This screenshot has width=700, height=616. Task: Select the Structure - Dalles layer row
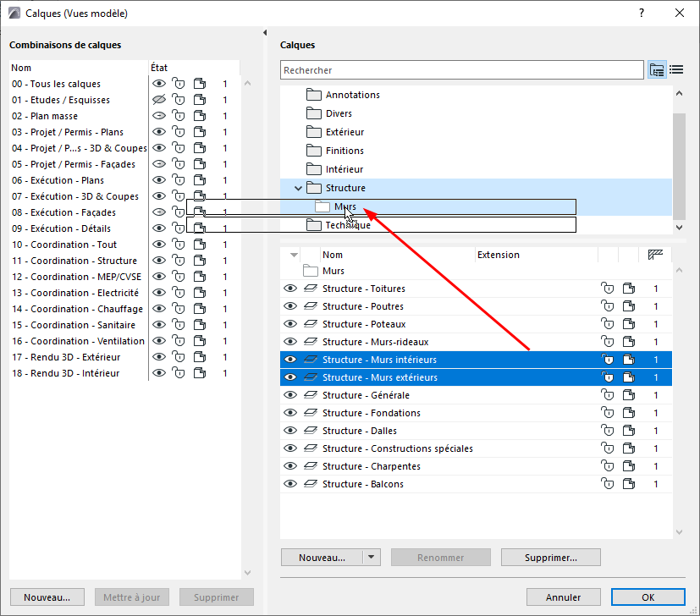tap(476, 431)
